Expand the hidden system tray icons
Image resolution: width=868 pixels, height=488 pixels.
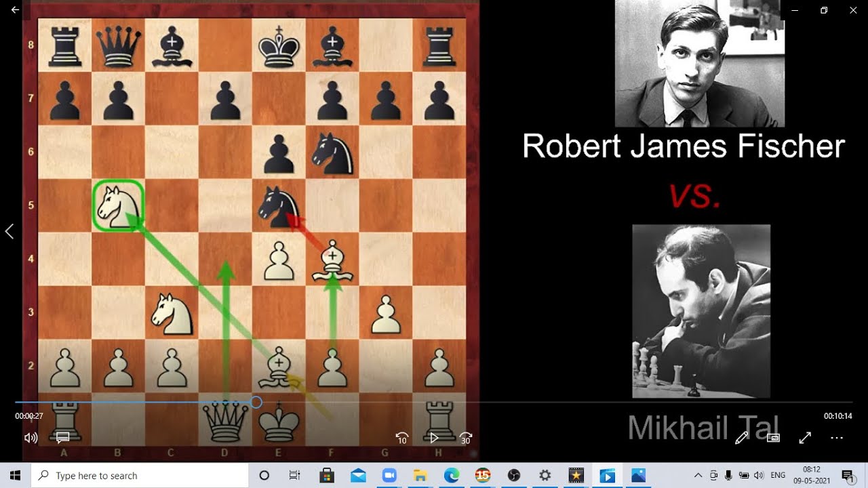698,475
